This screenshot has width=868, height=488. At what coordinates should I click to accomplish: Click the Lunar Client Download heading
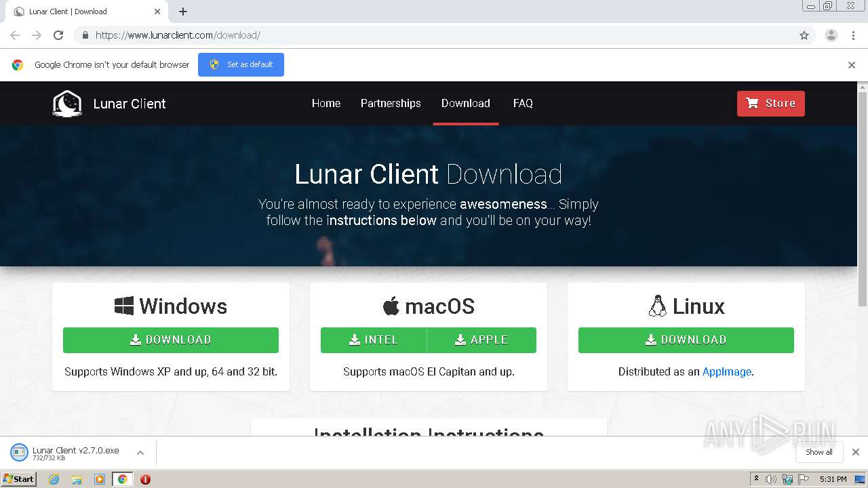(429, 174)
